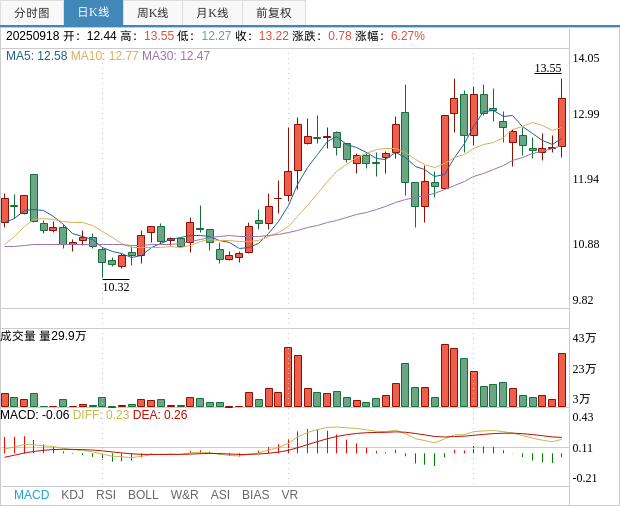The width and height of the screenshot is (620, 506).
Task: Click the MA10: 12.77 legend
Action: coord(104,56)
